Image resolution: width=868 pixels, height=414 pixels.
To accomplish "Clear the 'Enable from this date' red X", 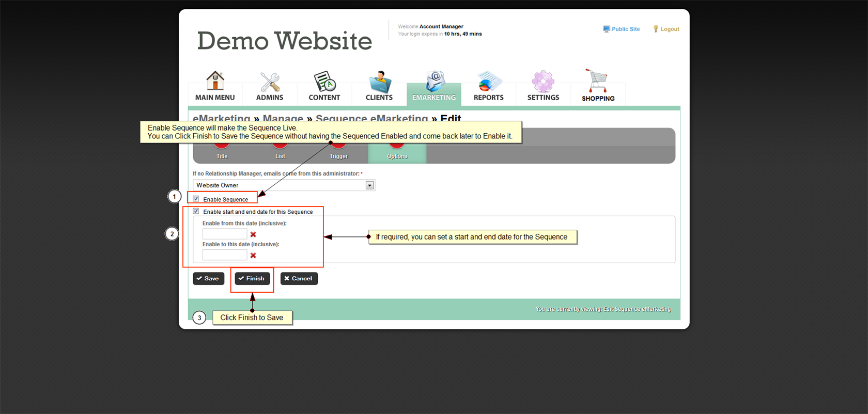I will click(253, 234).
